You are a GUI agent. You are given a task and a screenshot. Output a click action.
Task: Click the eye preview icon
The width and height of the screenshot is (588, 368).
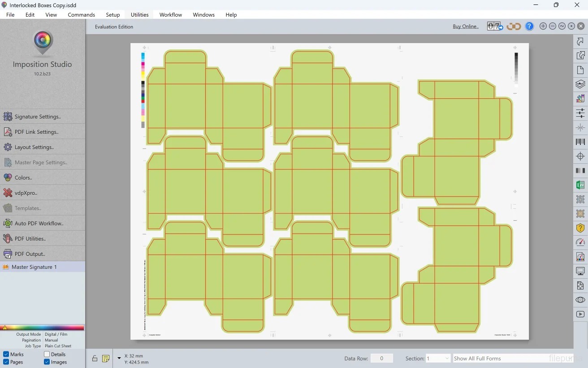point(580,300)
